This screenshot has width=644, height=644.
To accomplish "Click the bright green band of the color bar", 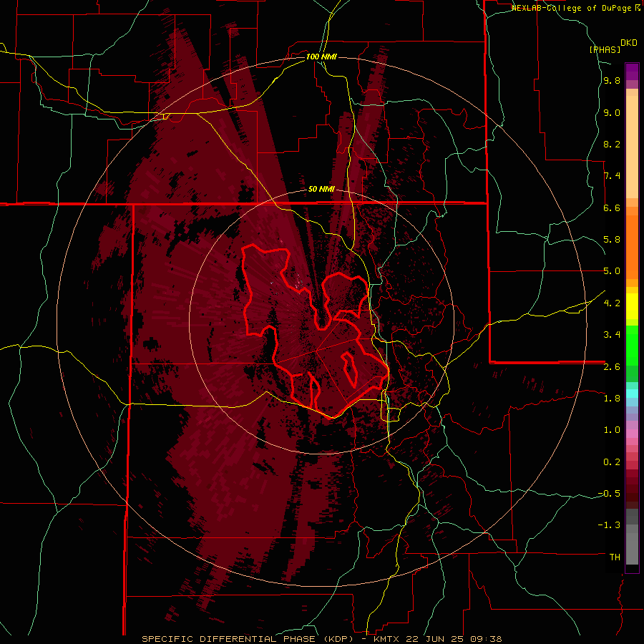I will (x=632, y=344).
